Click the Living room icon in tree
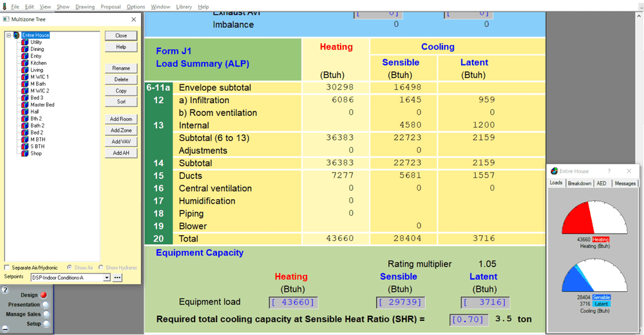 pos(25,70)
